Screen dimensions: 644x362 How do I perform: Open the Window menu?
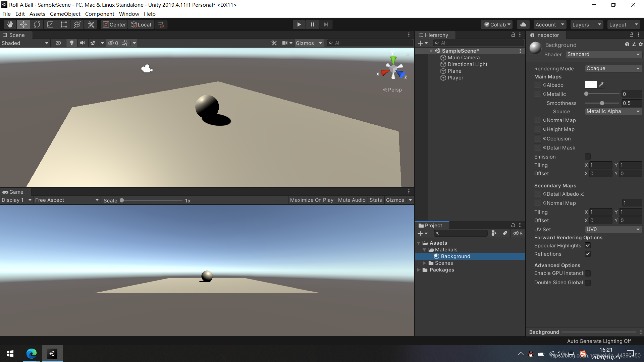(x=129, y=14)
